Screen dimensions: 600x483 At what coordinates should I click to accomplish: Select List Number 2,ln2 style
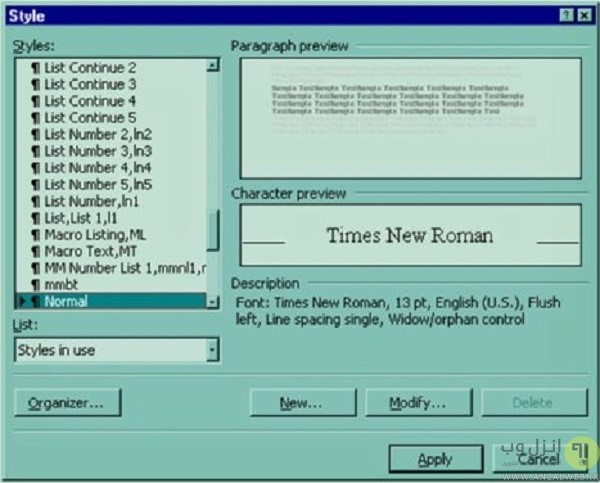97,135
